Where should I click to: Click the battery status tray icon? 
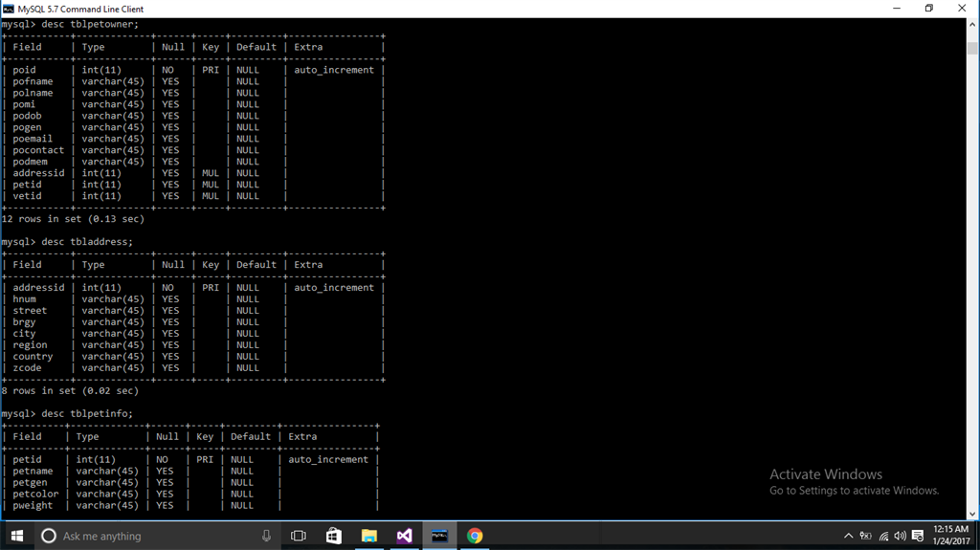point(865,536)
